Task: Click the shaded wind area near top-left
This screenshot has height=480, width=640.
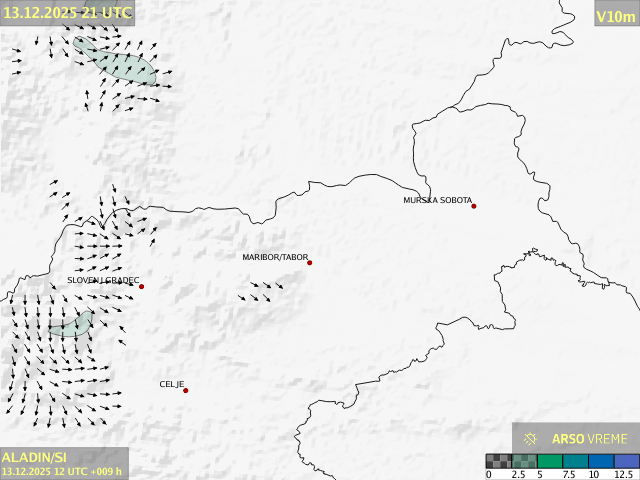Action: 120,62
